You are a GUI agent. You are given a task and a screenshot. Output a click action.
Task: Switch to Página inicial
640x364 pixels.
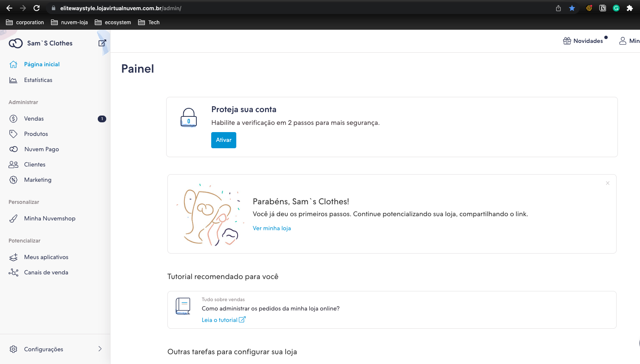42,64
